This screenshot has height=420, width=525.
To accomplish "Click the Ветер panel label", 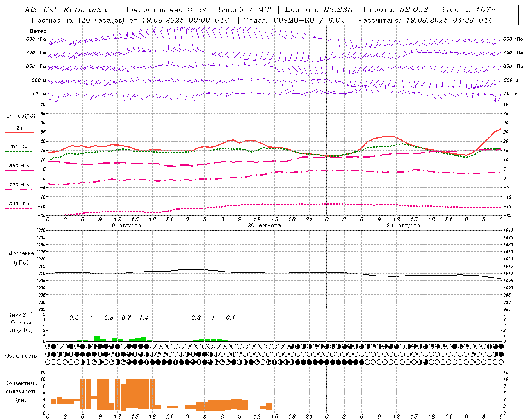I will point(38,31).
